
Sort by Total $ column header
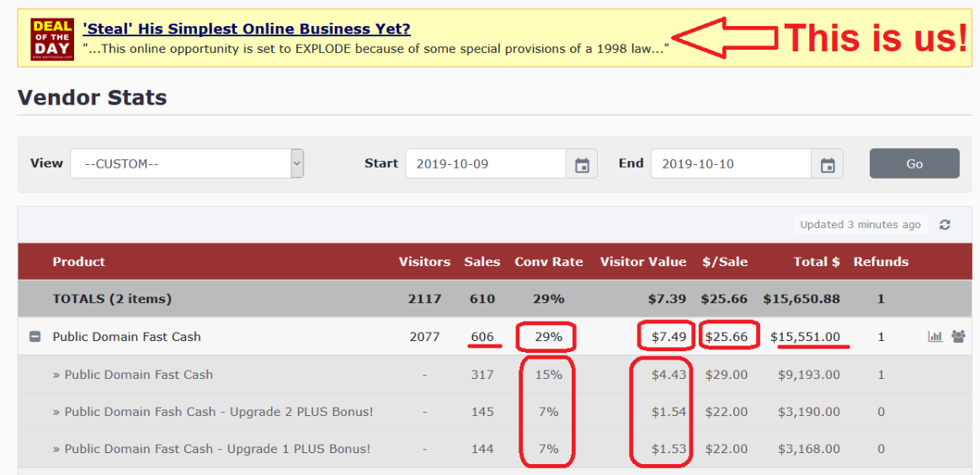click(x=817, y=262)
